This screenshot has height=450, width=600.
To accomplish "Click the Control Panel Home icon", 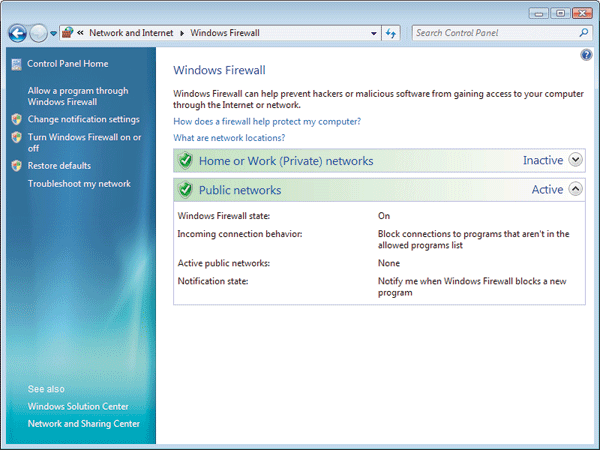I will (x=16, y=64).
